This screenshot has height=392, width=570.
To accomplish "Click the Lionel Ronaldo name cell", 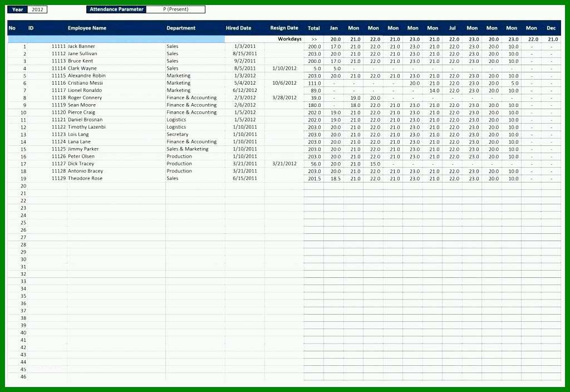I will tap(85, 90).
